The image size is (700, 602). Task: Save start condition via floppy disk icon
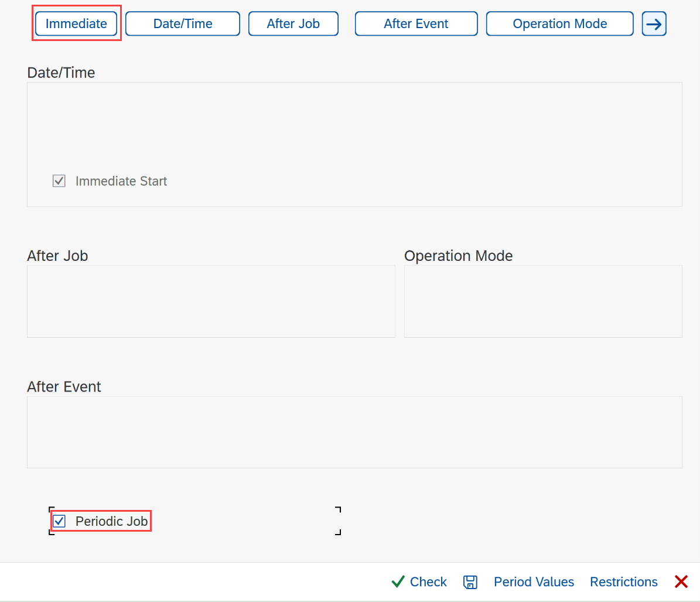coord(470,582)
